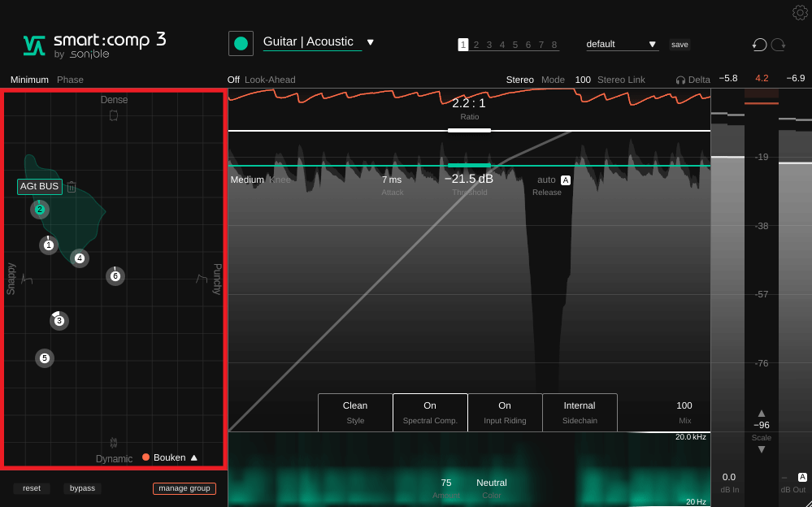812x507 pixels.
Task: Select group instance node 3
Action: [x=59, y=321]
